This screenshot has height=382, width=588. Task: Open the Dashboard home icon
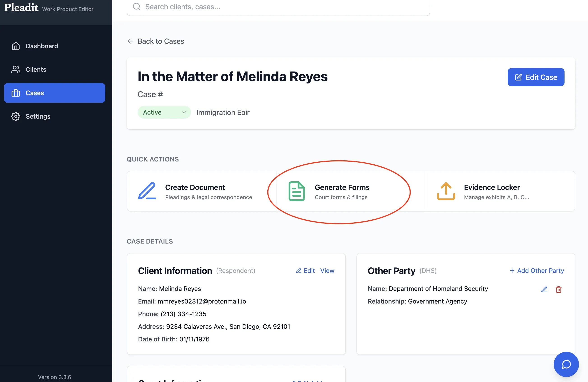tap(16, 46)
